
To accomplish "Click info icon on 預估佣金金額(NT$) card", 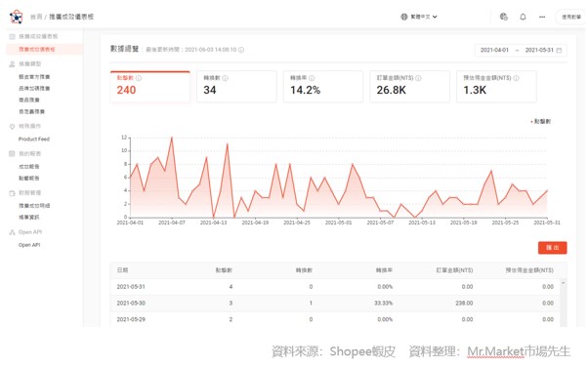I will (x=516, y=78).
